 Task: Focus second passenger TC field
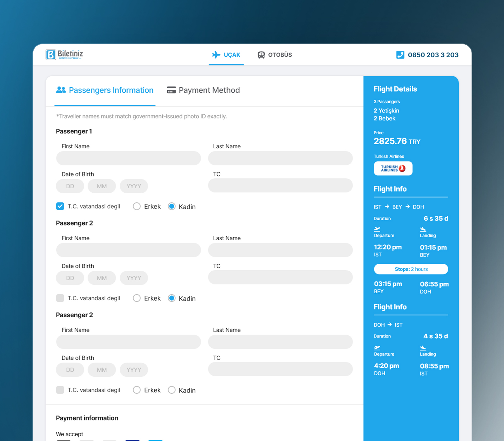pos(280,277)
